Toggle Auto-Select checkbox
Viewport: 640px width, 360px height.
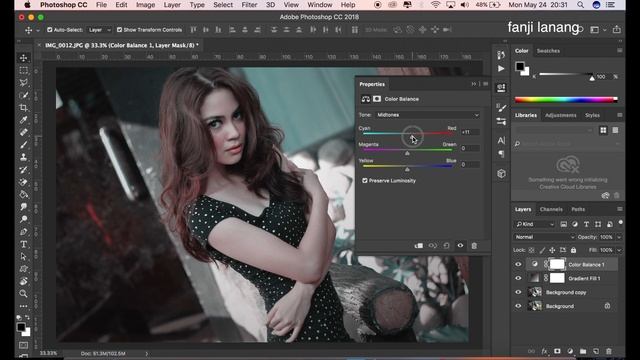(50, 30)
